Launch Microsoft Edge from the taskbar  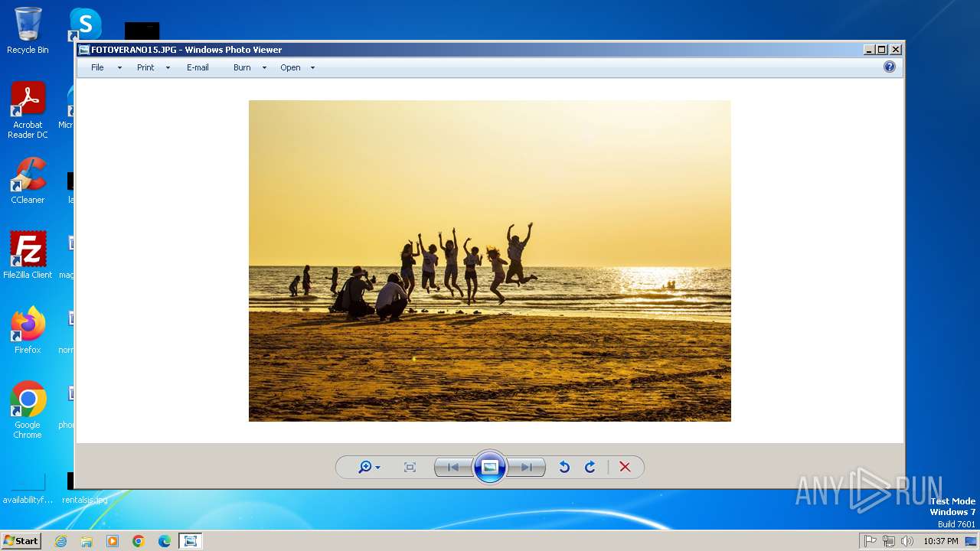165,541
